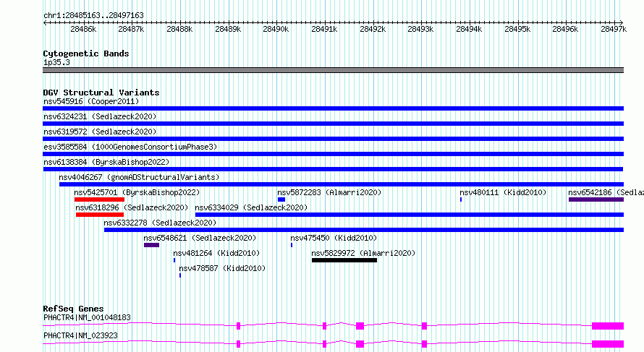Click the 28490k ruler tick label
This screenshot has height=352, width=644.
point(276,29)
